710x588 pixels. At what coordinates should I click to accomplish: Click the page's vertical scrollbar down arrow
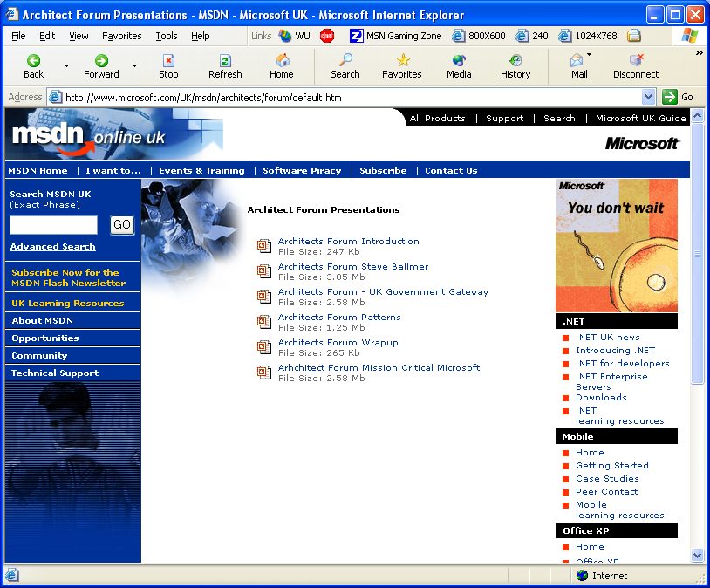pyautogui.click(x=697, y=555)
